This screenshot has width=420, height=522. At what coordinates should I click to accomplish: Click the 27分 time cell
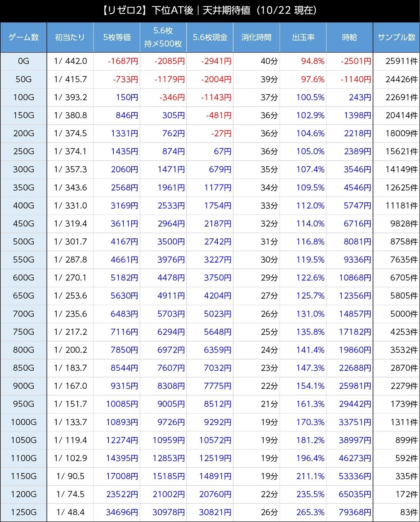256,296
